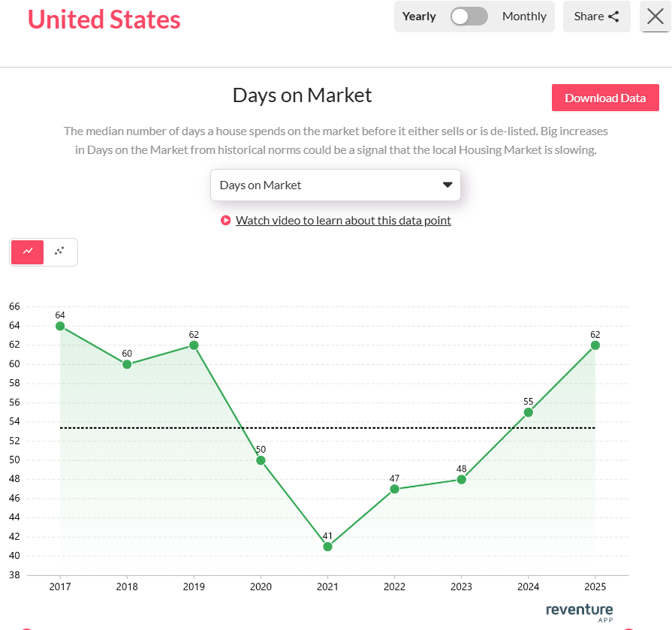
Task: Click the reventure APP logo
Action: [580, 613]
